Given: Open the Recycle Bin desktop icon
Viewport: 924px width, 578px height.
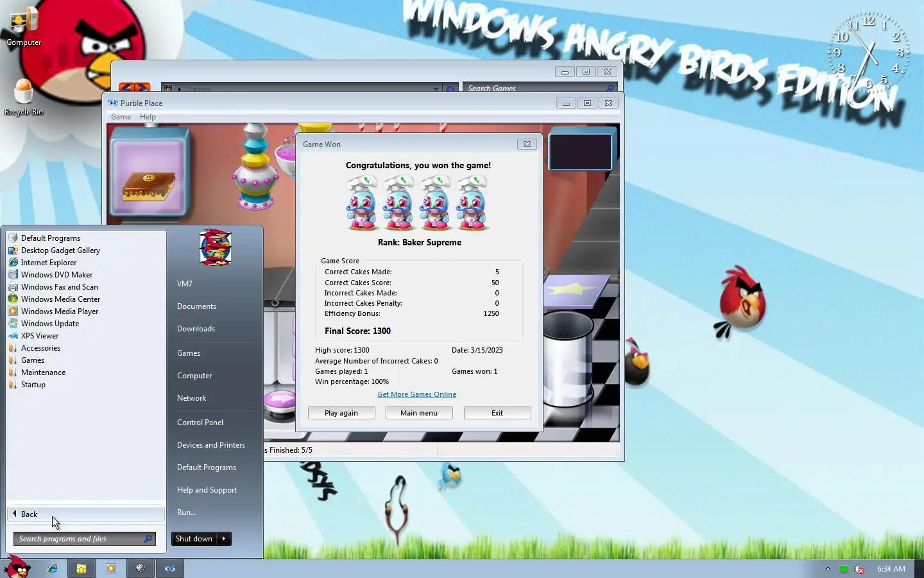Looking at the screenshot, I should (24, 97).
